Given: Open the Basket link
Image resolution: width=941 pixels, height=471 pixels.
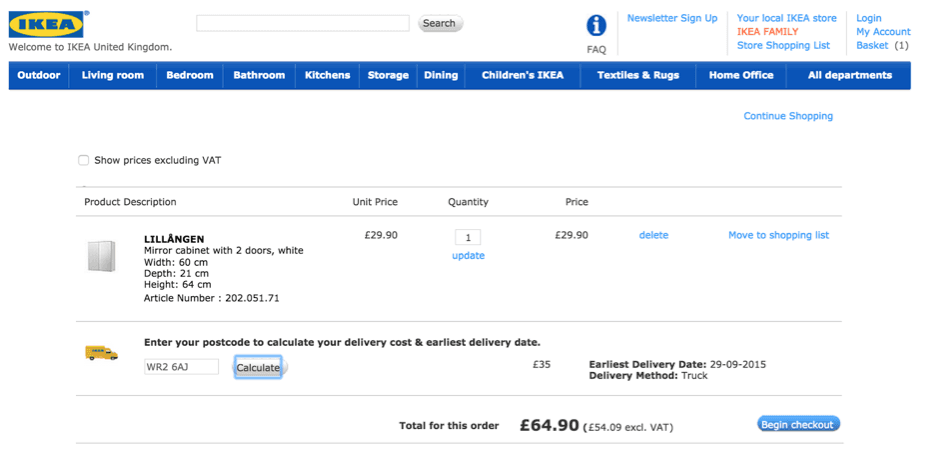Looking at the screenshot, I should [x=872, y=46].
